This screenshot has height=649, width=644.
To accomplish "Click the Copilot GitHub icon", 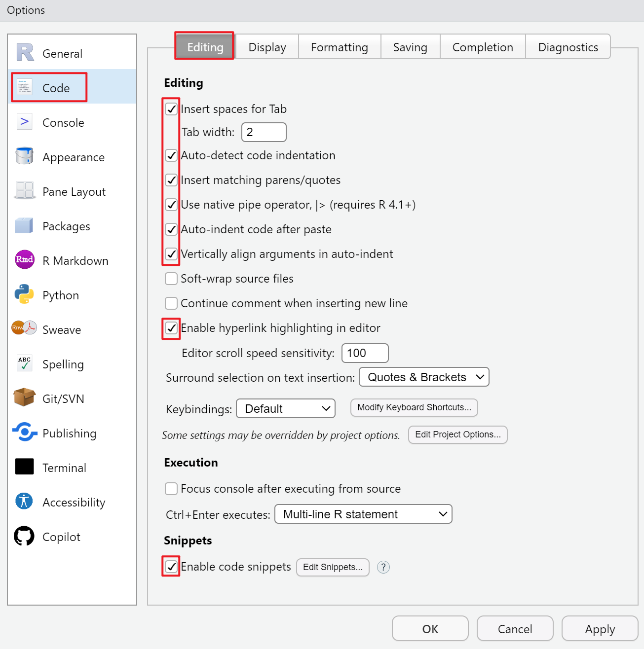I will (x=24, y=536).
